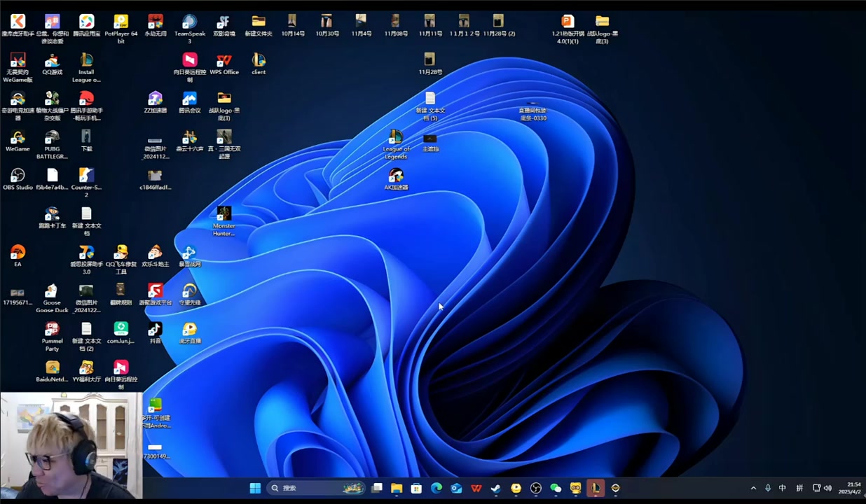The width and height of the screenshot is (866, 504).
Task: Select the Goose Goose Duck icon
Action: coord(52,291)
